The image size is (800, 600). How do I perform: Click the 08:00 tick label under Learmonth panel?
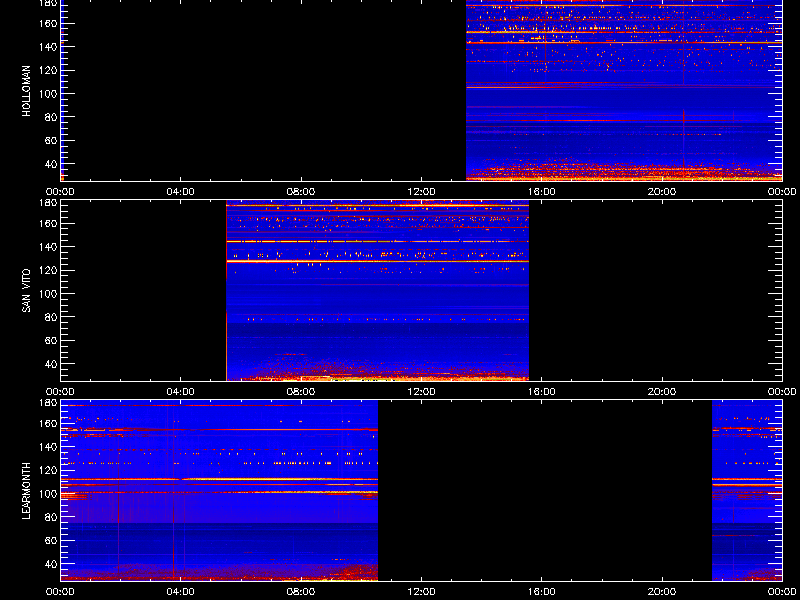[x=301, y=592]
